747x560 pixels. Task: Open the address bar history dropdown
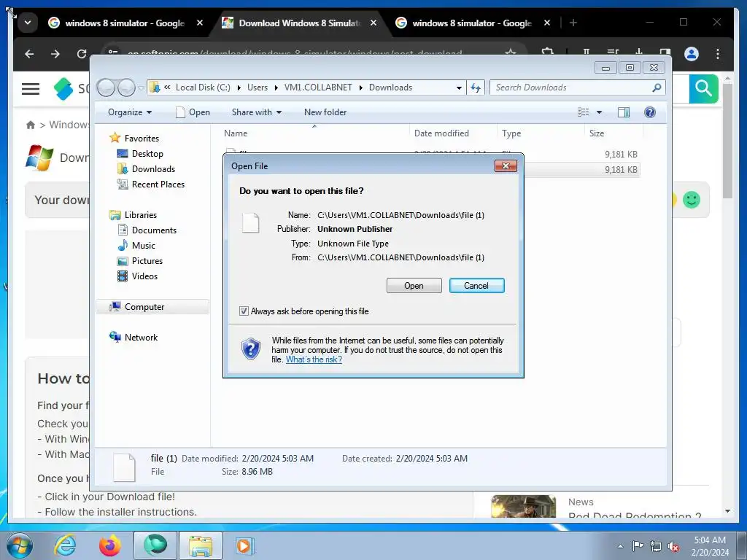click(x=459, y=87)
